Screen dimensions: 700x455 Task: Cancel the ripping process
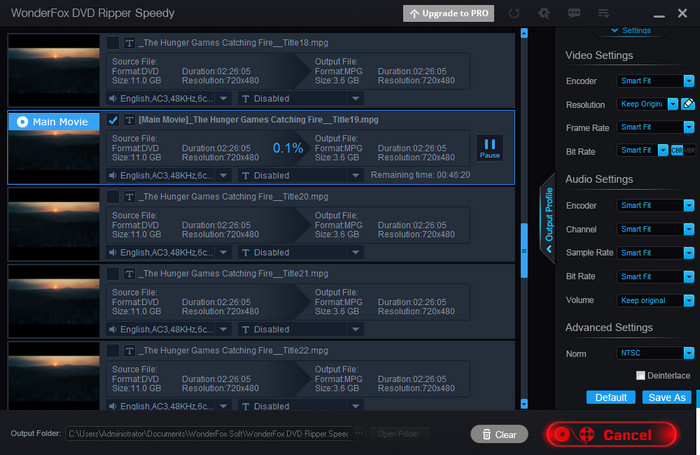tap(612, 434)
